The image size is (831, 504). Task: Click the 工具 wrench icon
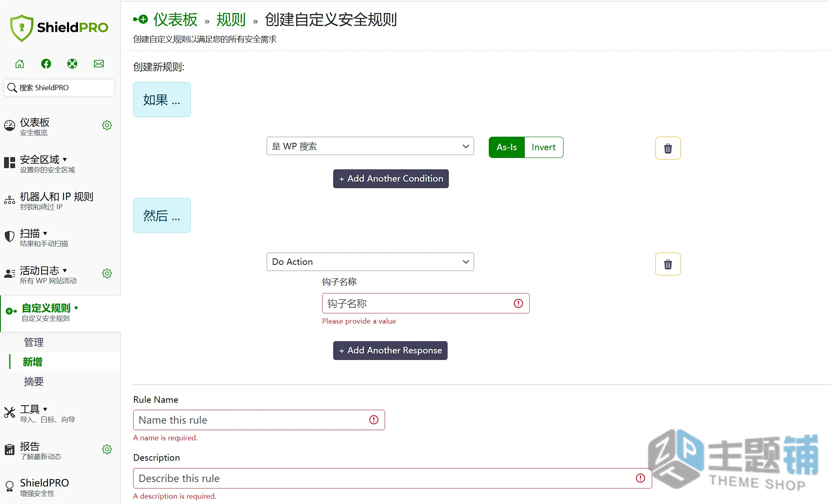pyautogui.click(x=9, y=413)
